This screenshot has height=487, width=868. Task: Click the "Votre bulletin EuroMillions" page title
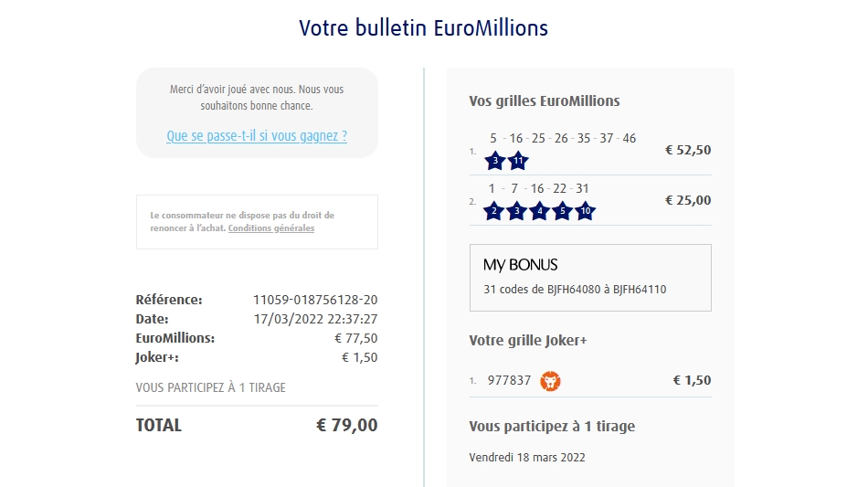pos(424,27)
